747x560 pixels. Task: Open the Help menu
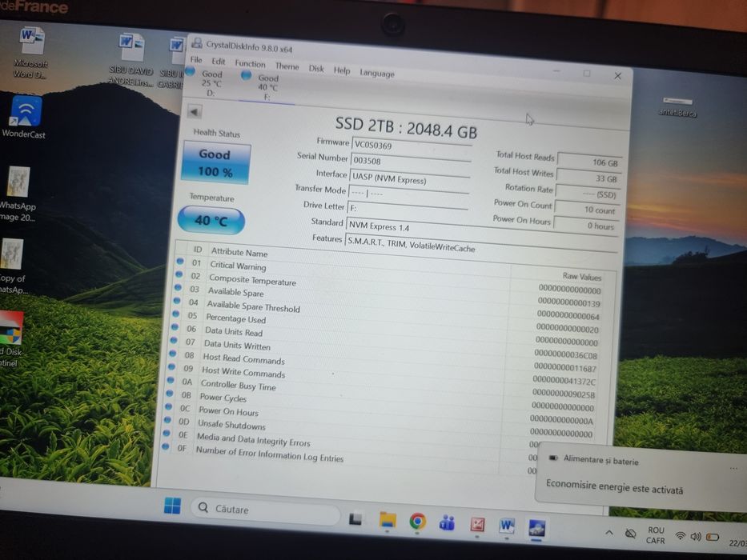click(342, 70)
